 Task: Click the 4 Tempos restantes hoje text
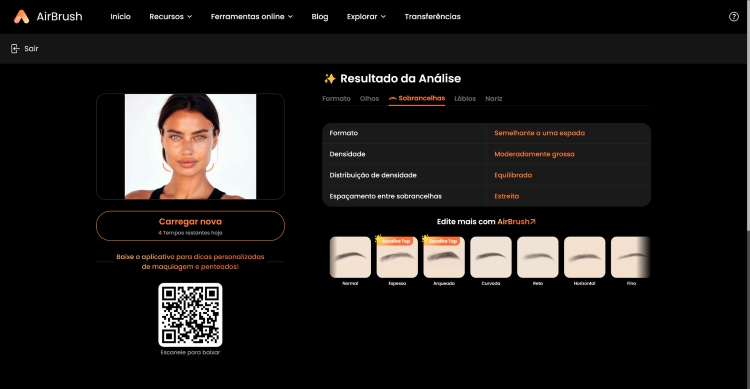tap(190, 233)
